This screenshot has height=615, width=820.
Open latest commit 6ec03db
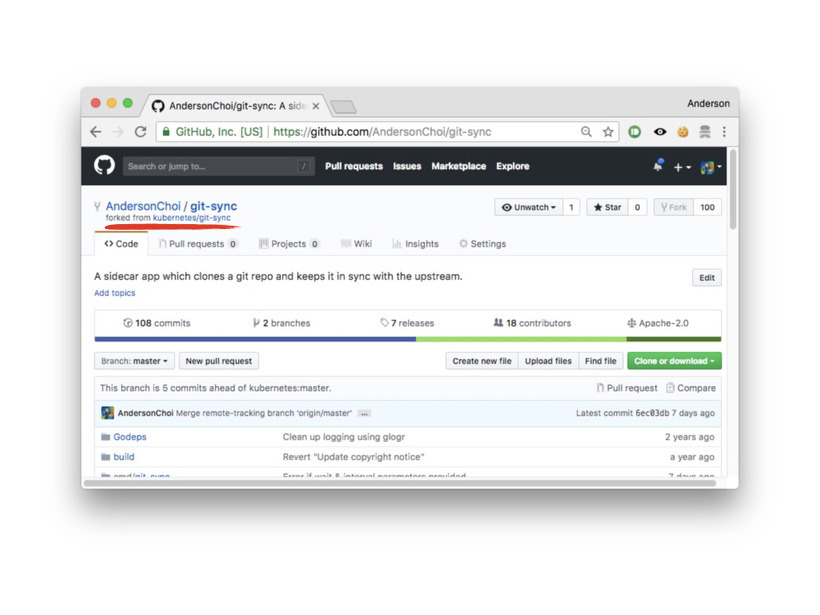click(x=652, y=413)
